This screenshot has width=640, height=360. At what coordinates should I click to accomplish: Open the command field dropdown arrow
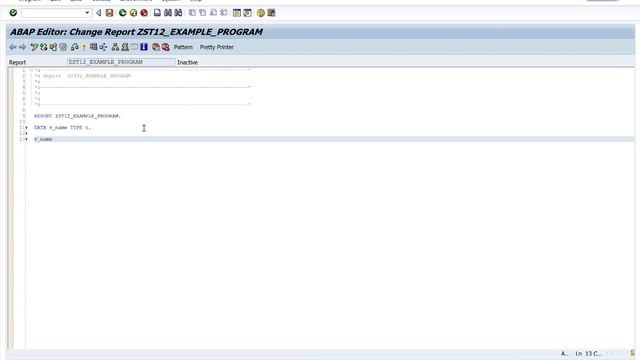(87, 13)
